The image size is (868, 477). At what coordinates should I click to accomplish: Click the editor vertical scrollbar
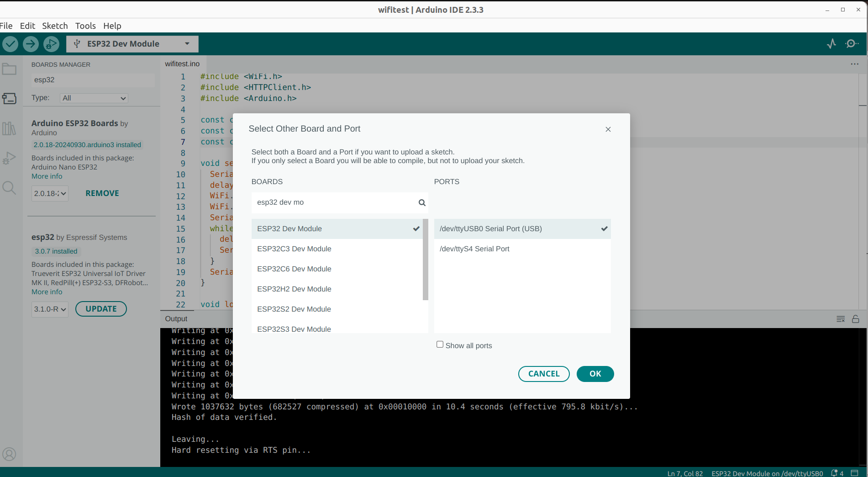coord(863,192)
